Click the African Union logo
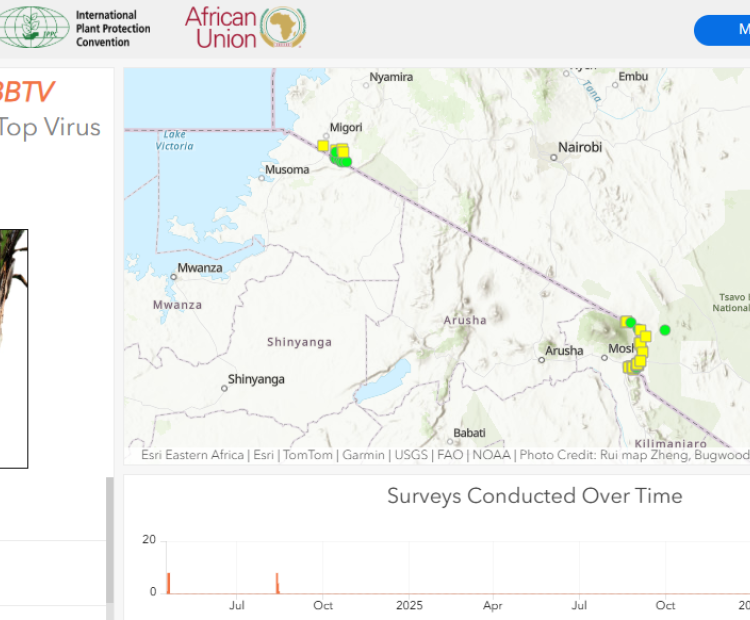 click(245, 27)
